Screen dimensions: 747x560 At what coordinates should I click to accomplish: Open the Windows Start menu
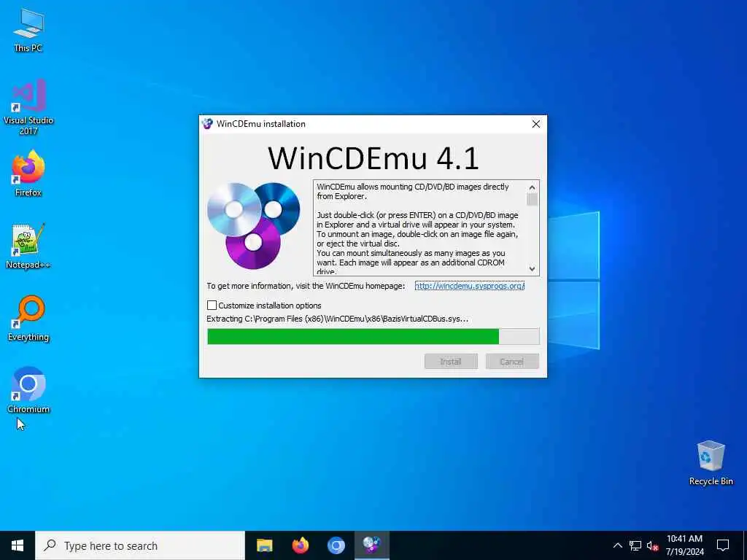point(18,545)
